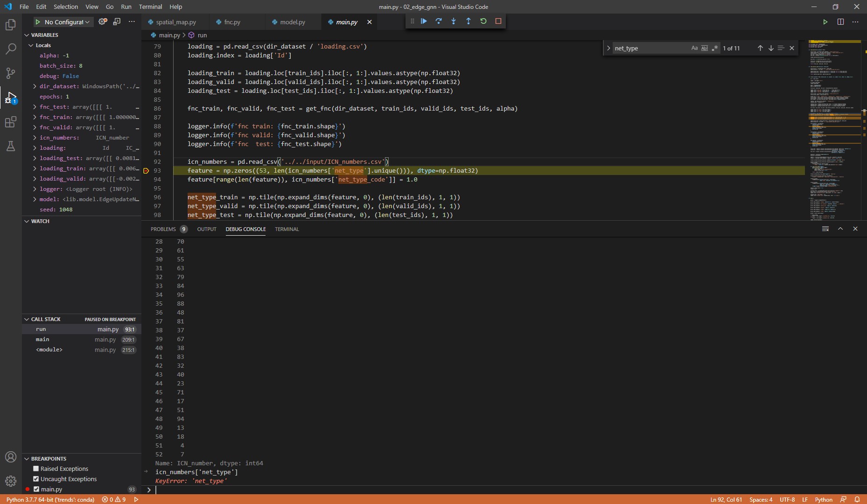The height and width of the screenshot is (504, 867).
Task: Open the Extensions view in activity bar
Action: click(10, 122)
